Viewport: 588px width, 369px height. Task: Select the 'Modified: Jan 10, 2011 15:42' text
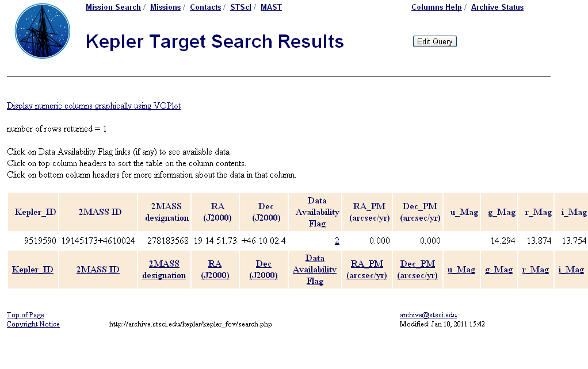coord(442,324)
